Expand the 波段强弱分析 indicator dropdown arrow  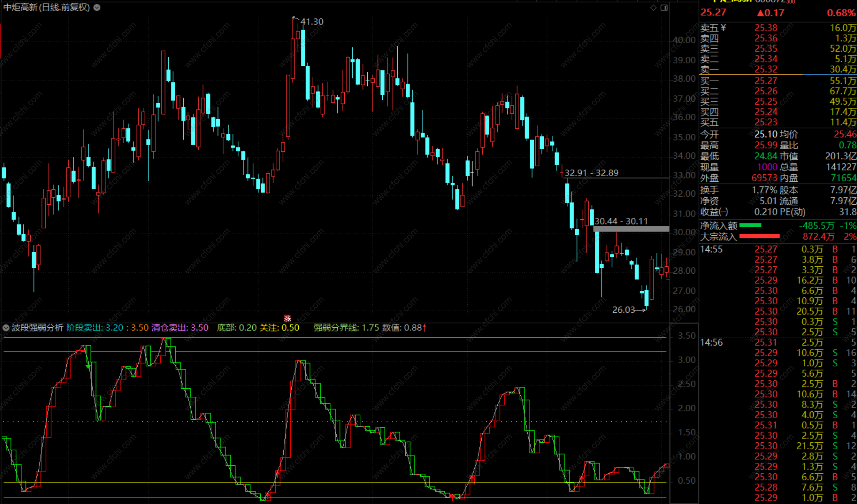[x=6, y=328]
